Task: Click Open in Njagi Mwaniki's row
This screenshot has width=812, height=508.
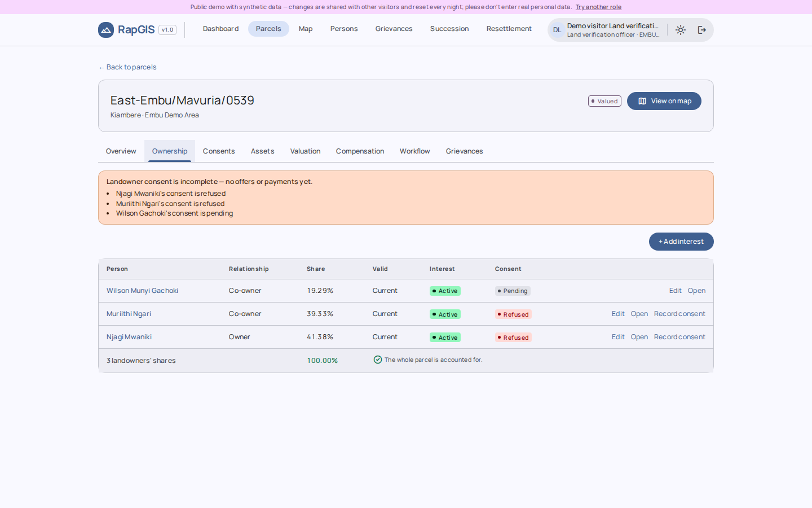Action: (639, 337)
